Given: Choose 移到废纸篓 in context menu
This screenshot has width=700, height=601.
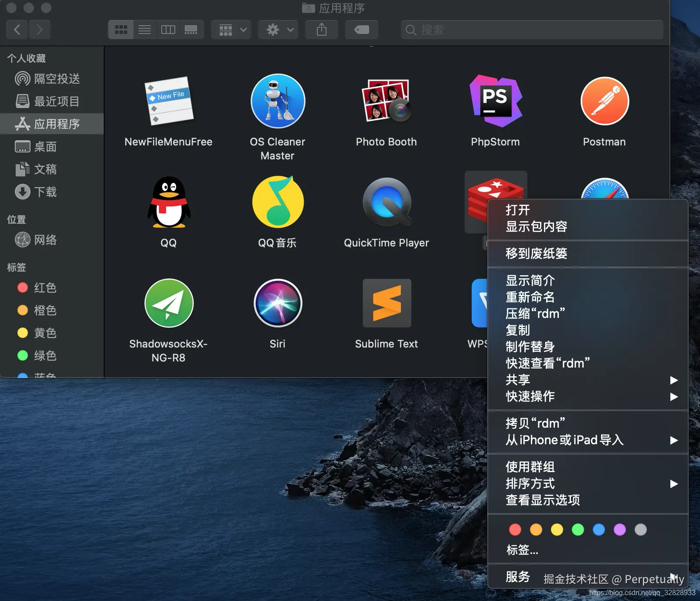Looking at the screenshot, I should (588, 253).
